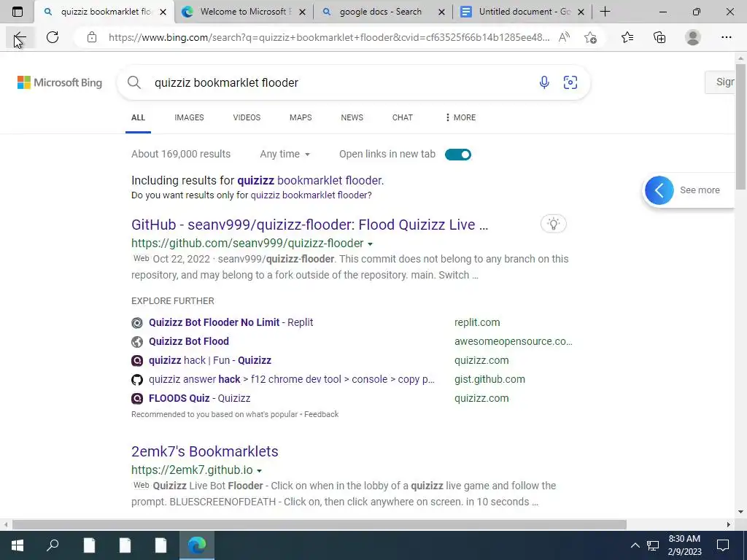Close the google docs - Search tab
Viewport: 747px width, 560px height.
[x=441, y=12]
